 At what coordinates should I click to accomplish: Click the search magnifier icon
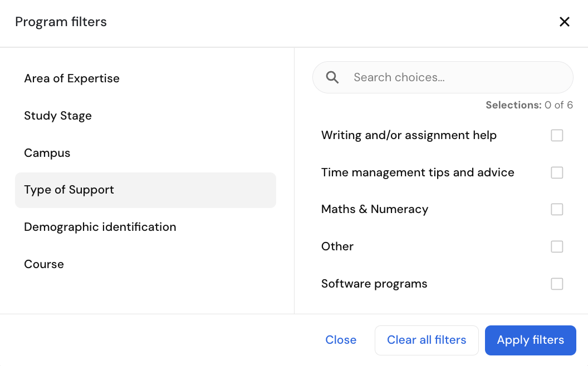(332, 77)
